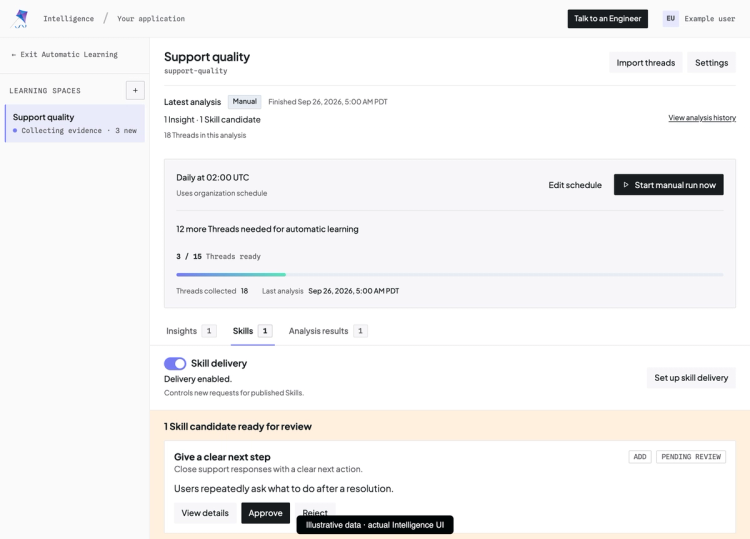This screenshot has height=539, width=750.
Task: Switch to the Insights tab
Action: click(x=191, y=331)
